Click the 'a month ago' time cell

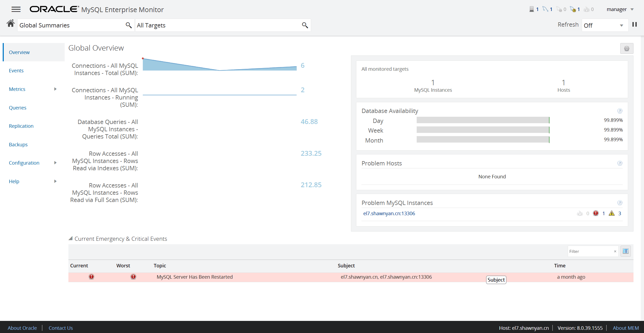[571, 277]
